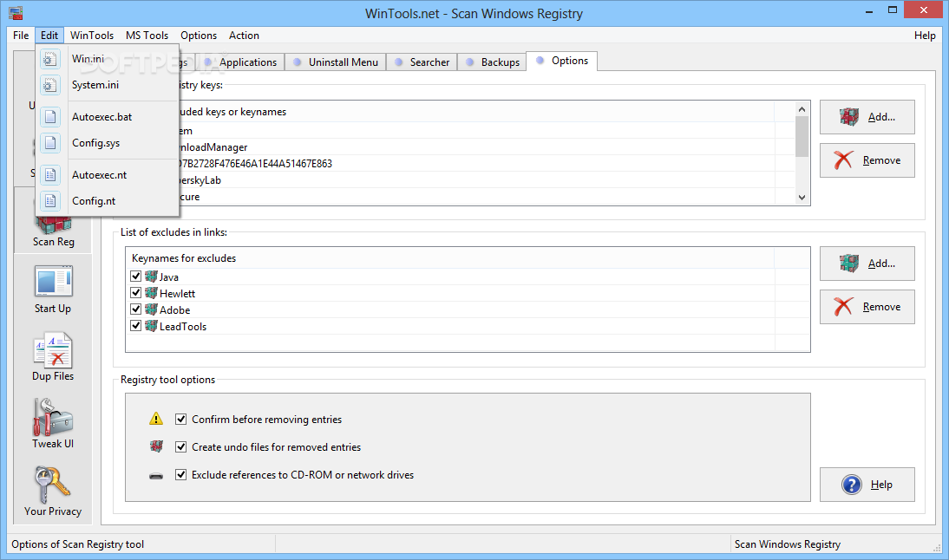949x560 pixels.
Task: Open Config.nt from the Edit menu
Action: [107, 201]
